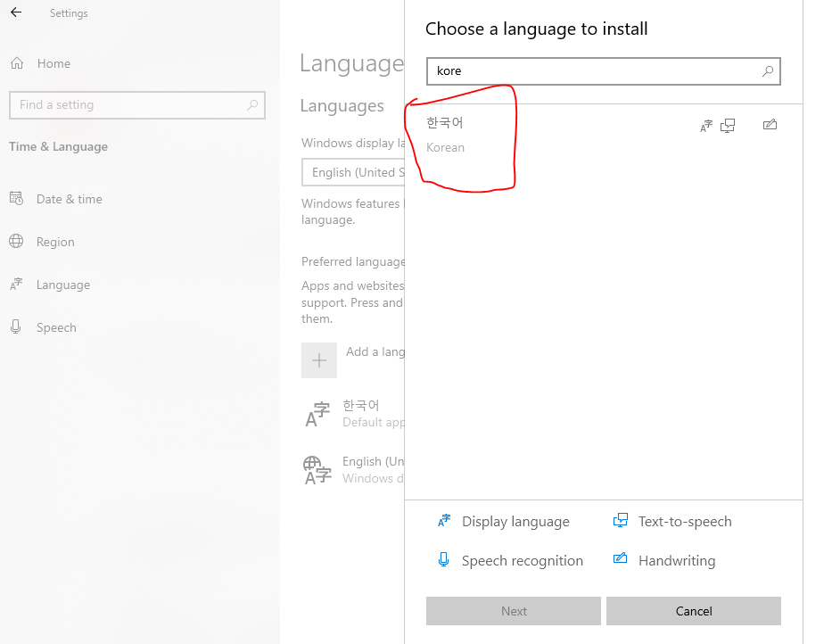Screen dimensions: 832x644
Task: Click the Choose a language to install title
Action: (x=537, y=29)
